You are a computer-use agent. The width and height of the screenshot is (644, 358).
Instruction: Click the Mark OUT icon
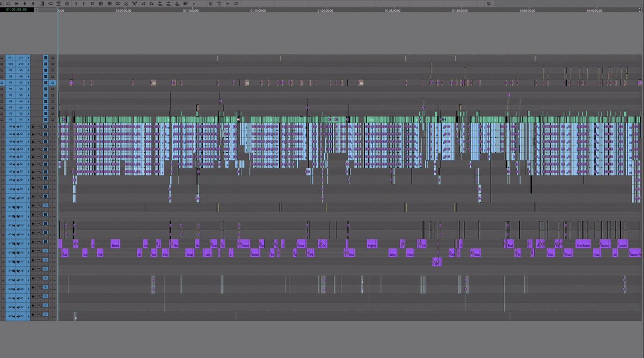(84, 3)
